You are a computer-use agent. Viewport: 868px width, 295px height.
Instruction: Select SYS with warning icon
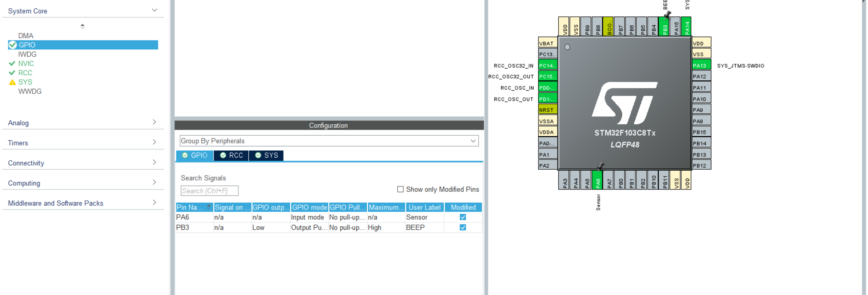[25, 82]
